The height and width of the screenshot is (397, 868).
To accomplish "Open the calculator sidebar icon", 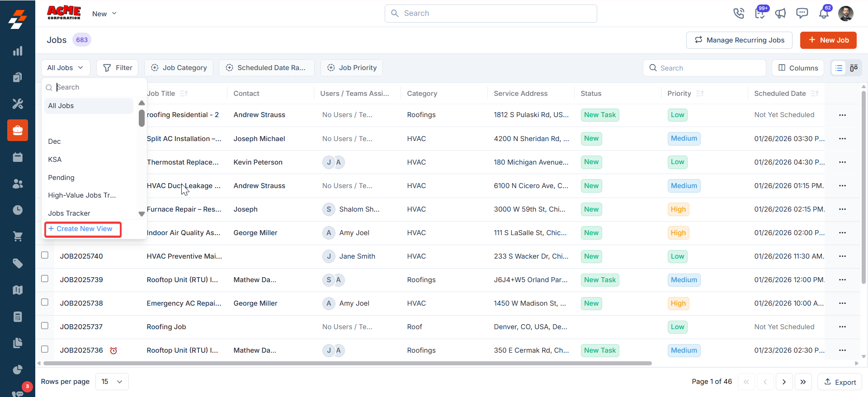I will (18, 317).
